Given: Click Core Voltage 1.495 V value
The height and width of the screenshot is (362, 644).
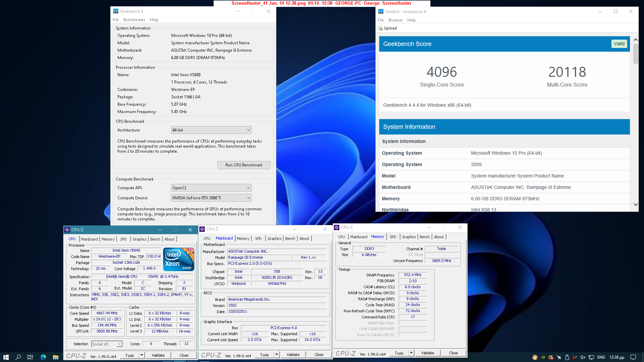Looking at the screenshot, I should [x=149, y=269].
